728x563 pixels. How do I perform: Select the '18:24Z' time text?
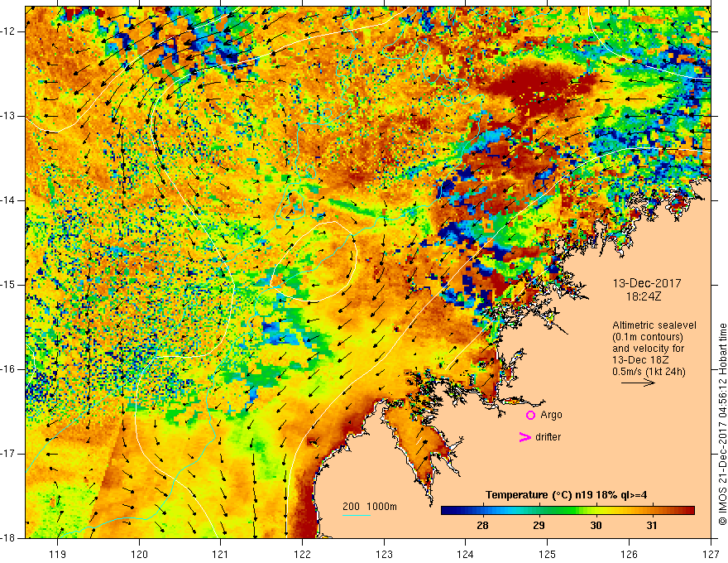(644, 296)
